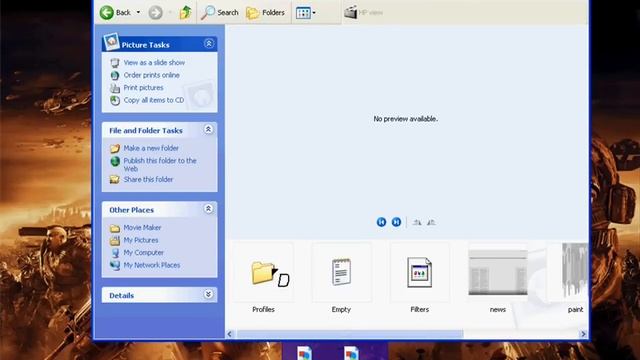The height and width of the screenshot is (360, 640).
Task: Open My Network Places
Action: [152, 265]
